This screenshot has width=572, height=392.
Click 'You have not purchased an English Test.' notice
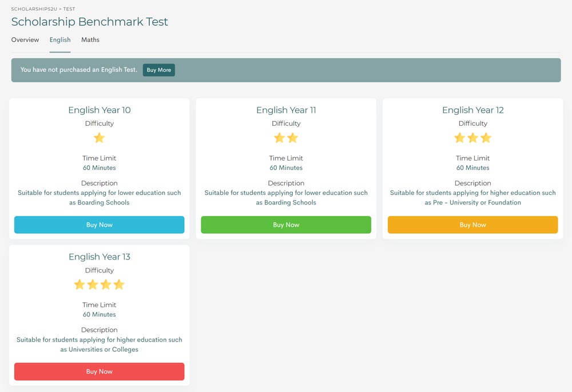click(x=79, y=70)
